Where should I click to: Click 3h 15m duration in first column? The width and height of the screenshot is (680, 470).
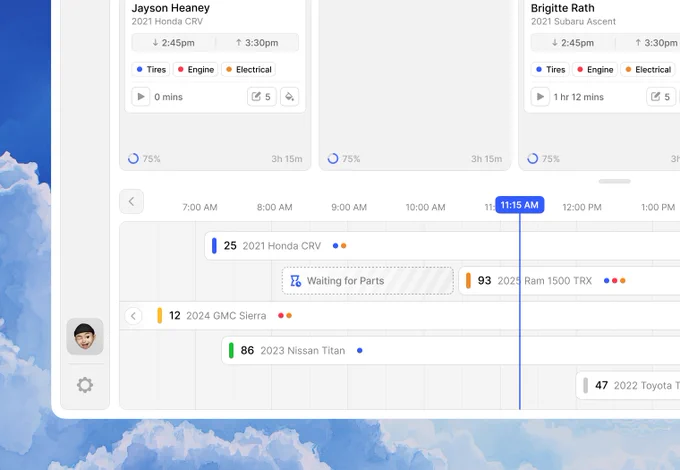click(287, 159)
